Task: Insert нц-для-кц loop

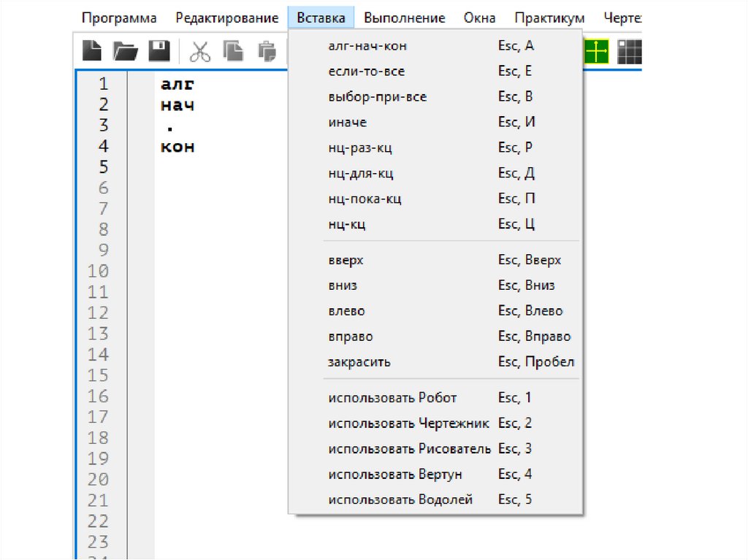Action: pyautogui.click(x=435, y=173)
